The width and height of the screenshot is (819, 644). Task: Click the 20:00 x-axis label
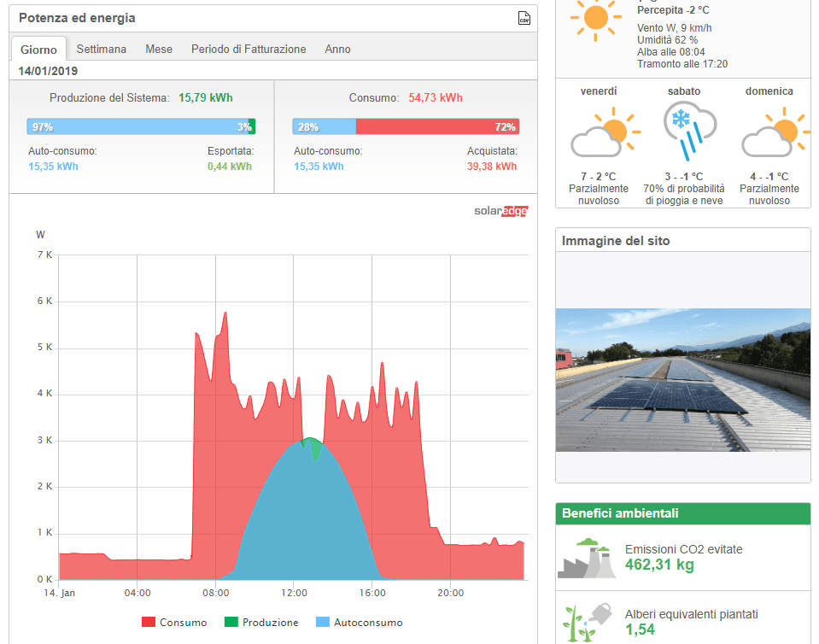tap(451, 593)
